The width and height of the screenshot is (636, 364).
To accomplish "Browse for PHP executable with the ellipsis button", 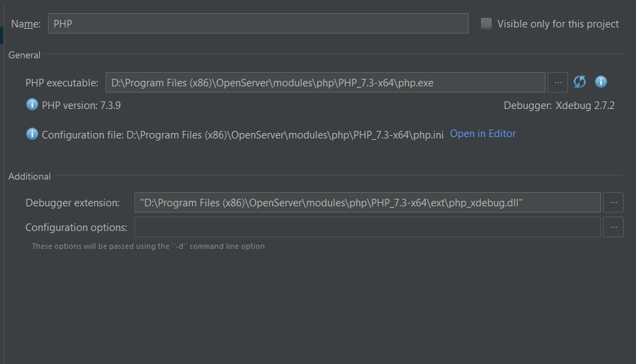I will click(x=558, y=82).
